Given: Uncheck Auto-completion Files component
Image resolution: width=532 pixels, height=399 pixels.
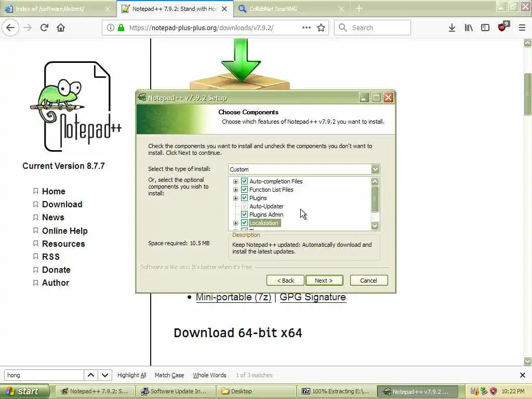Looking at the screenshot, I should click(x=244, y=181).
